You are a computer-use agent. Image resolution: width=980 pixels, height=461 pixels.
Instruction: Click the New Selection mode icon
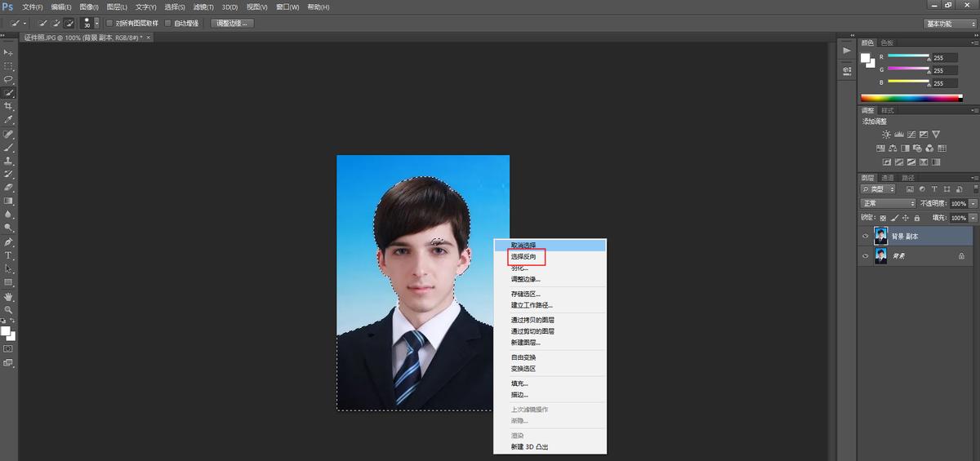pos(43,23)
